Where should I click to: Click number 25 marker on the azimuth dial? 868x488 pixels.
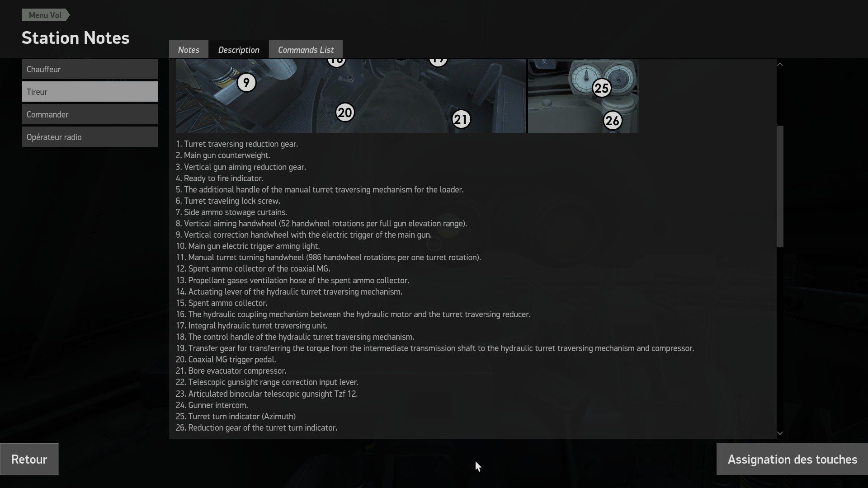[602, 88]
